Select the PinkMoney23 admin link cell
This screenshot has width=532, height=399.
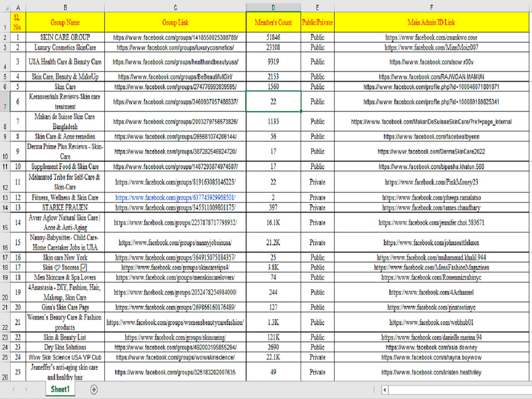[x=431, y=182]
